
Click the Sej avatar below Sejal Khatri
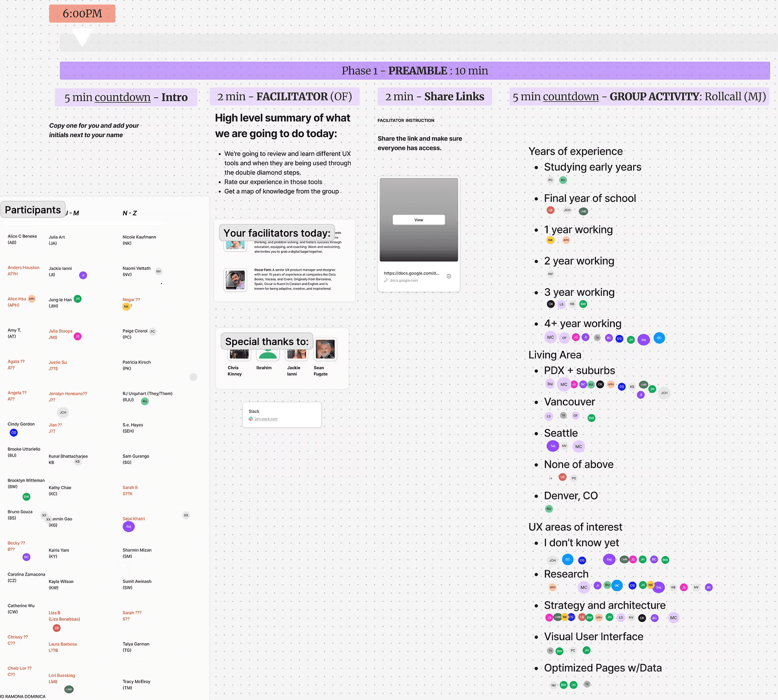coord(129,527)
